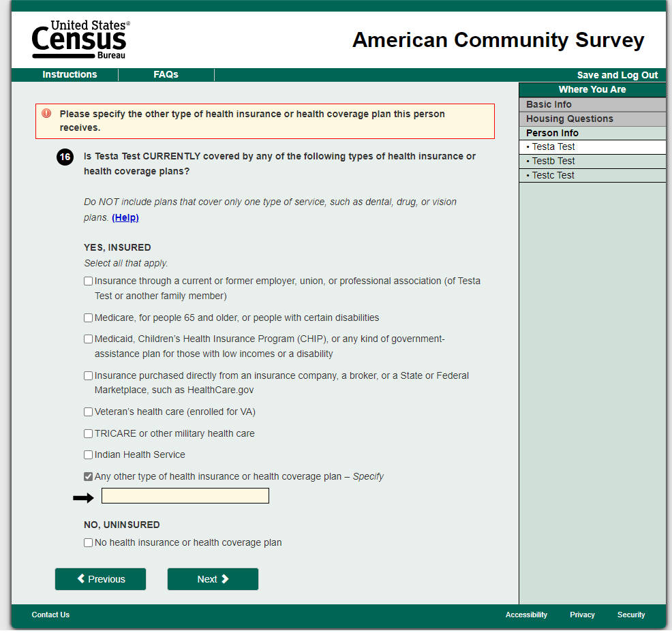The height and width of the screenshot is (635, 672).
Task: Select Testc Test in person list
Action: click(592, 175)
